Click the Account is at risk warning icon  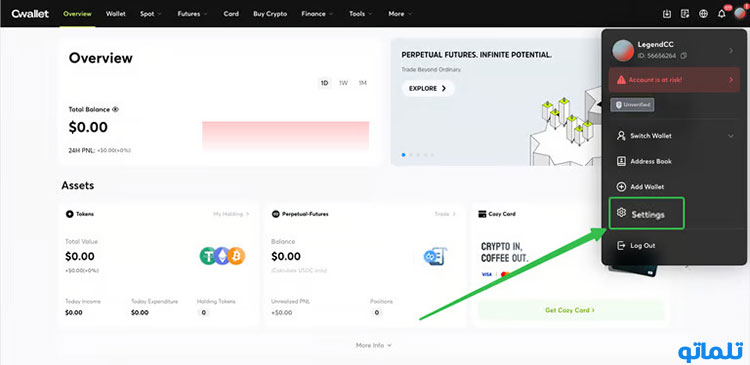click(x=621, y=80)
